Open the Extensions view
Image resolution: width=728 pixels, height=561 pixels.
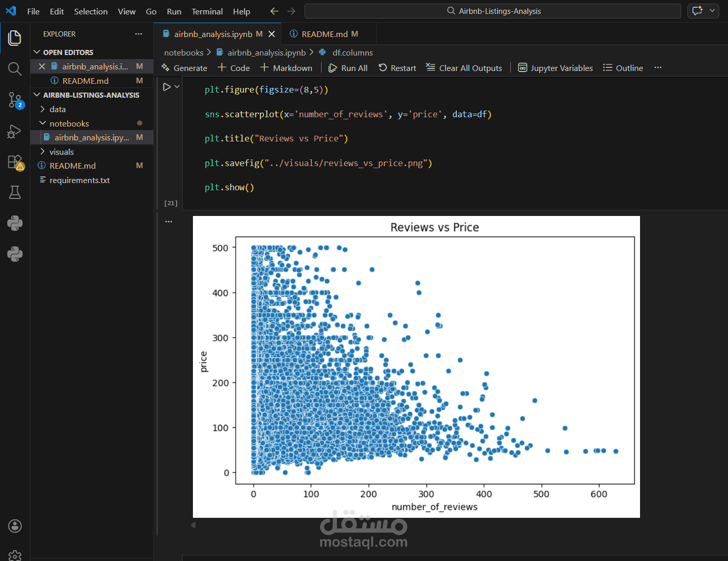pos(15,162)
